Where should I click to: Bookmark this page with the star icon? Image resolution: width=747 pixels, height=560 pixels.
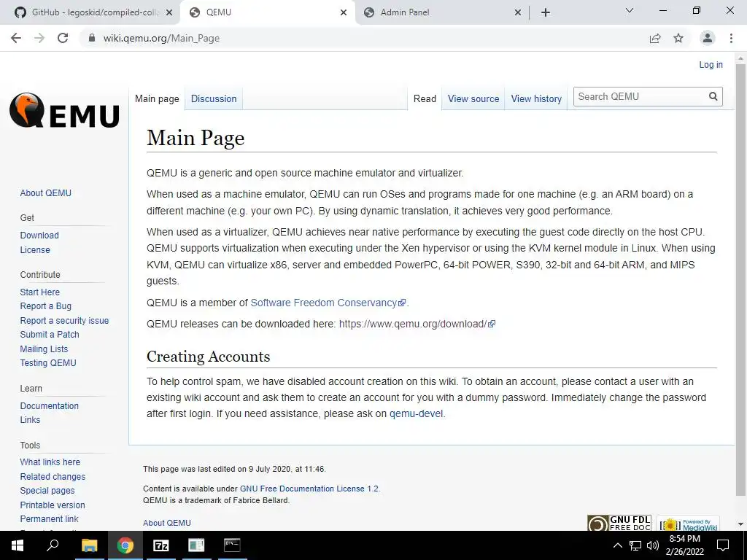[678, 38]
